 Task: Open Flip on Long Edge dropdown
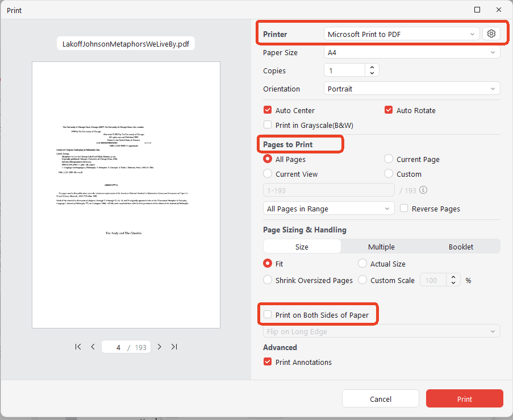[x=381, y=331]
